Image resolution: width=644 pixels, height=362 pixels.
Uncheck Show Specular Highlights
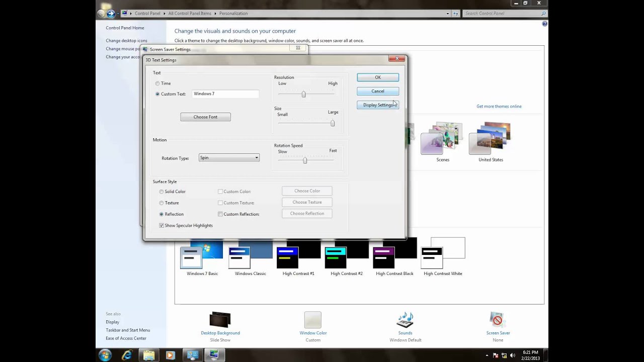click(162, 226)
